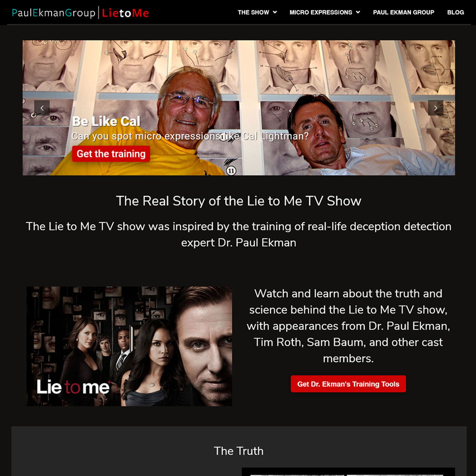
Task: Click the red LietoMe logo
Action: click(125, 13)
